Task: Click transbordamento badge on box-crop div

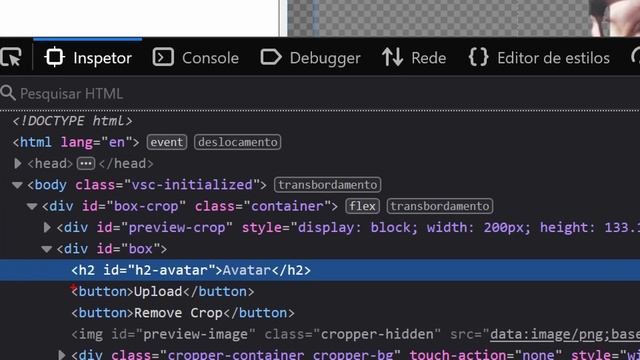Action: (440, 206)
